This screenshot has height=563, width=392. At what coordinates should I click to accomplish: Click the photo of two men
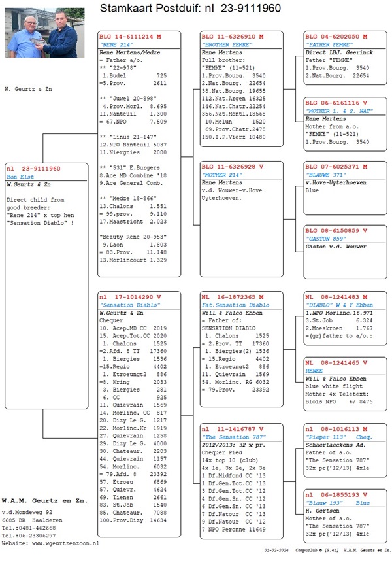(x=44, y=32)
